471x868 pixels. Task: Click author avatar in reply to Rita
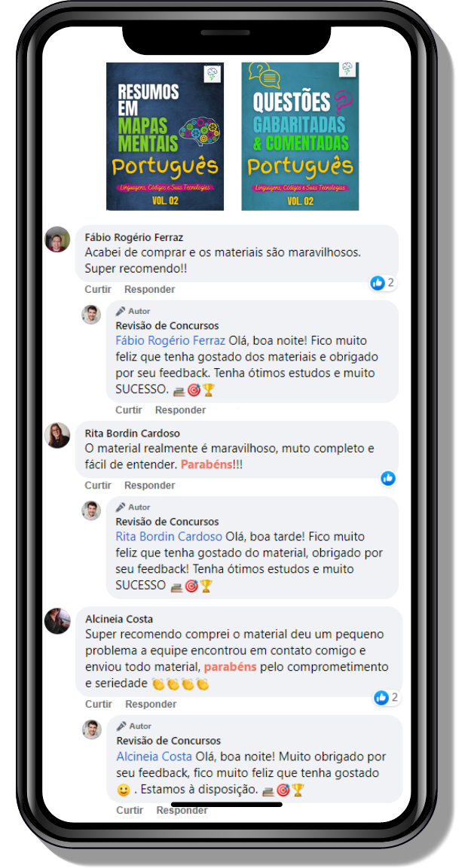[x=91, y=510]
